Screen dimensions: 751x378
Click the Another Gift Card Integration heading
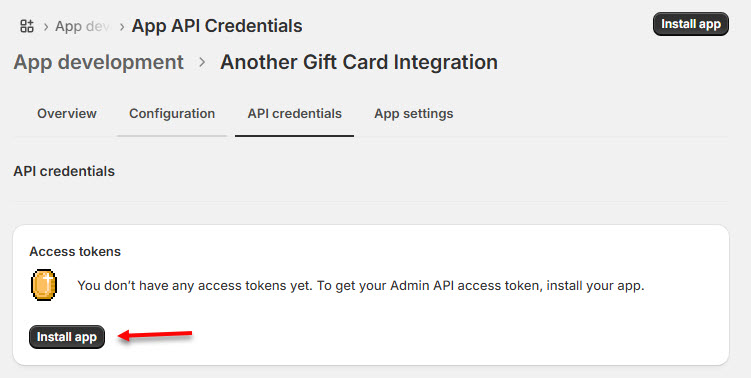pyautogui.click(x=359, y=62)
